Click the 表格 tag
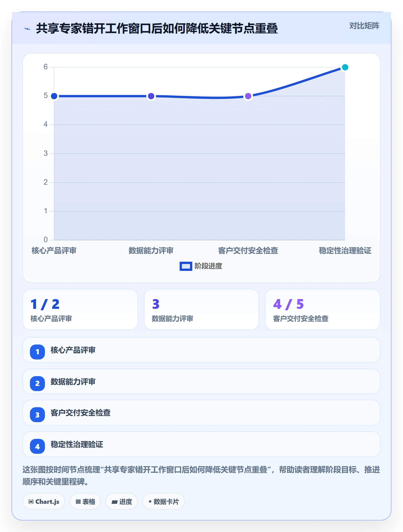Image resolution: width=403 pixels, height=532 pixels. click(85, 502)
